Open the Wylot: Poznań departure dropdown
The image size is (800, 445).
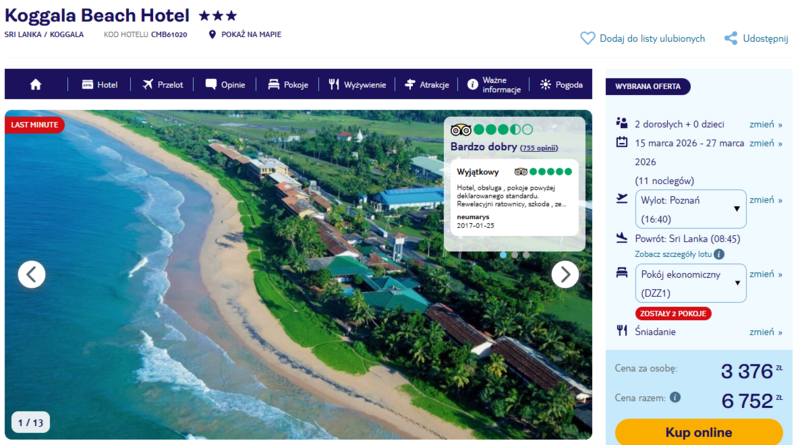tap(691, 209)
